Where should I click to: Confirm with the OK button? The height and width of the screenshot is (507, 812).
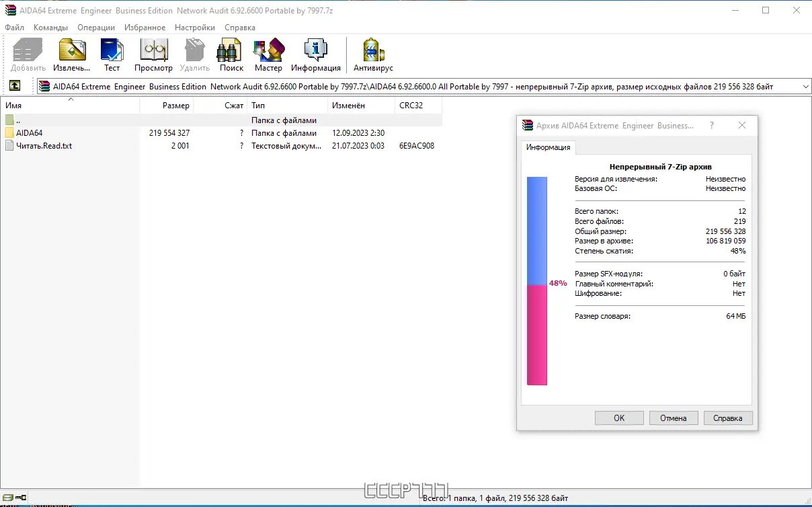click(x=618, y=418)
